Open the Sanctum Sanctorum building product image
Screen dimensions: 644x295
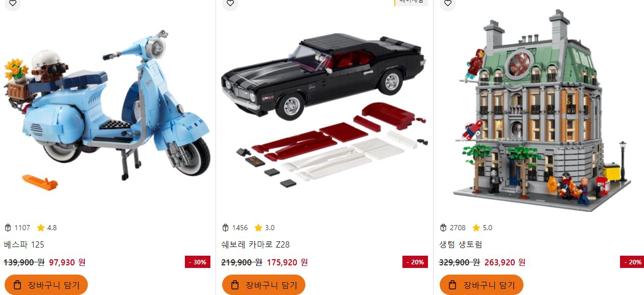click(541, 110)
